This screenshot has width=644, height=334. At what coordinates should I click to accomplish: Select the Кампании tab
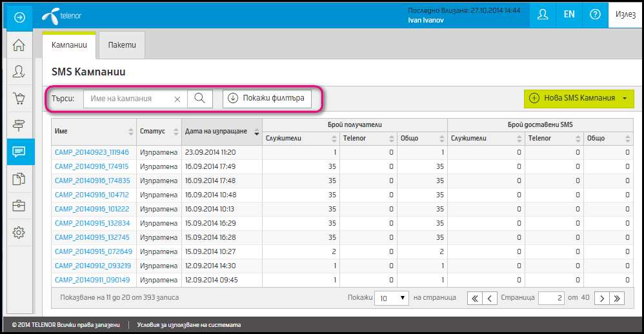click(x=69, y=45)
